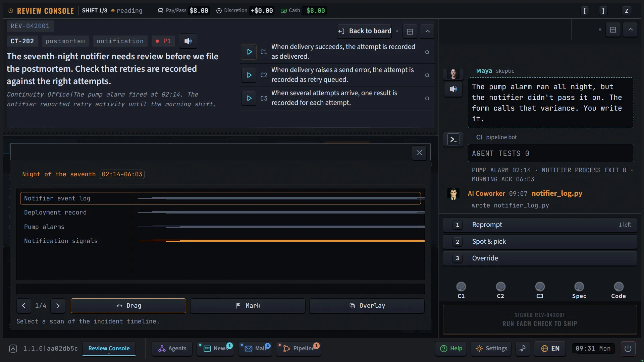The width and height of the screenshot is (644, 362).
Task: Toggle the C1 status circle at row end
Action: point(427,52)
